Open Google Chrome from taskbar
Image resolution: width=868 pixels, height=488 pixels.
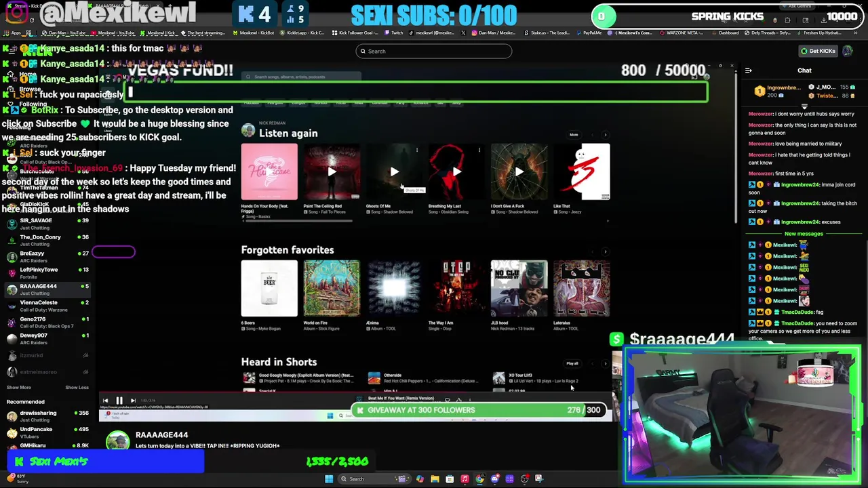[x=479, y=479]
